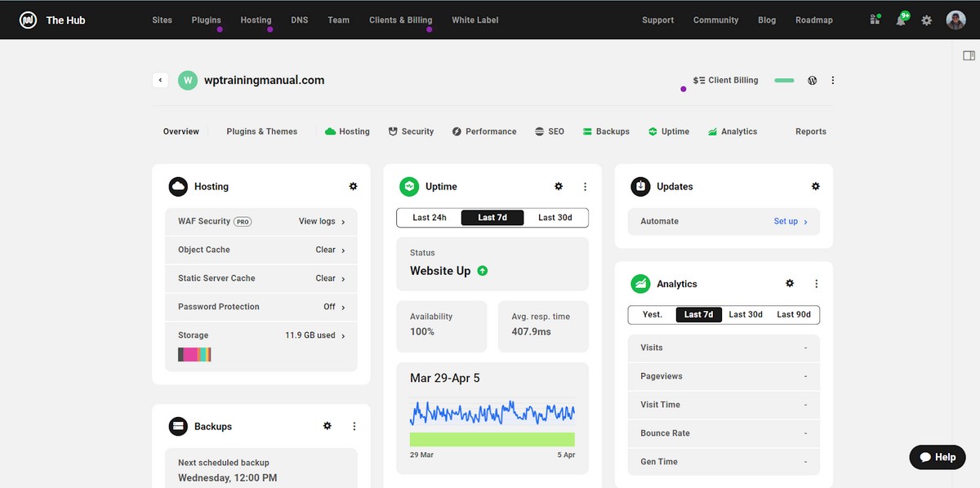Open Plugins in top navigation
The width and height of the screenshot is (980, 488).
pyautogui.click(x=206, y=20)
